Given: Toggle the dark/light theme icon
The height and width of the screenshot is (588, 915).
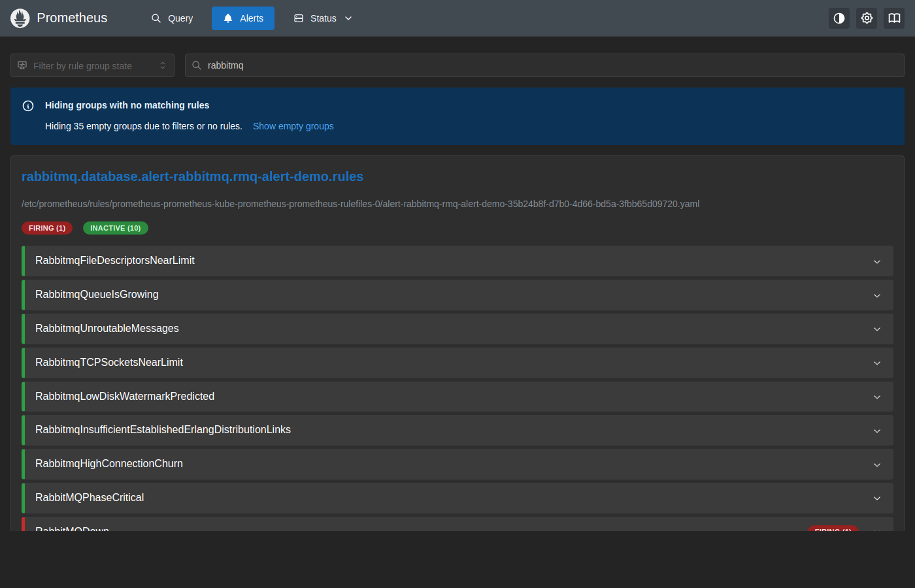Looking at the screenshot, I should (x=839, y=18).
